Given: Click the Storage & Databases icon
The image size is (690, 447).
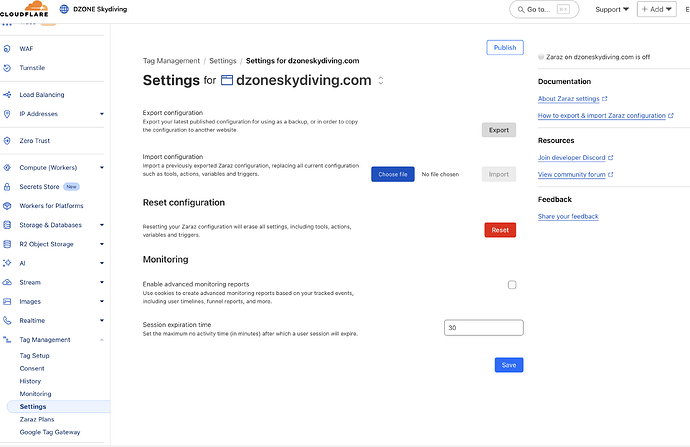Looking at the screenshot, I should click(x=7, y=225).
